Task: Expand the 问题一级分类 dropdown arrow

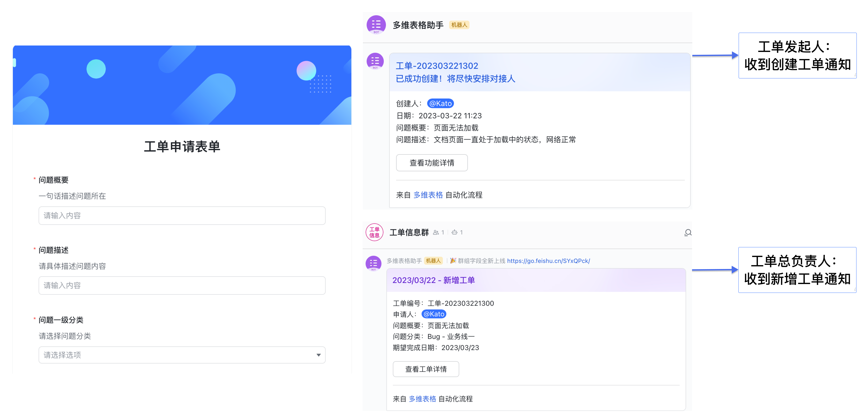Action: [x=318, y=355]
